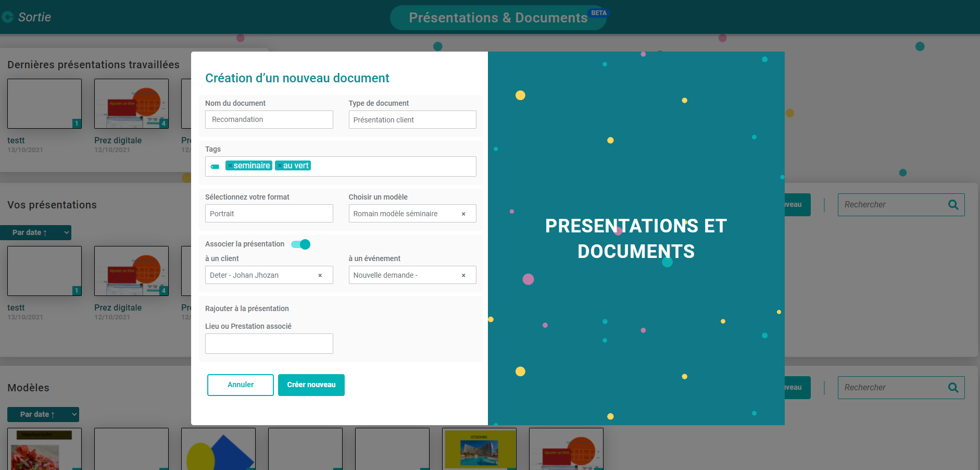980x470 pixels.
Task: Open Par date sort in Vos présentations
Action: 35,232
